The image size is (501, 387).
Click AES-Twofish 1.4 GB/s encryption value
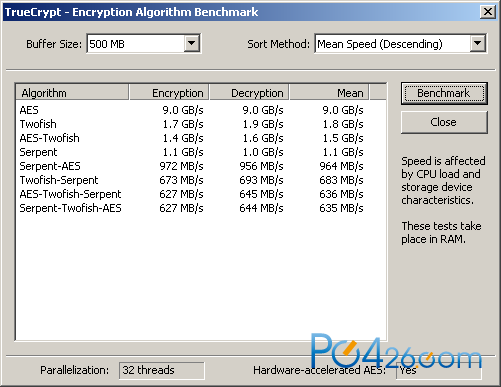tap(183, 138)
